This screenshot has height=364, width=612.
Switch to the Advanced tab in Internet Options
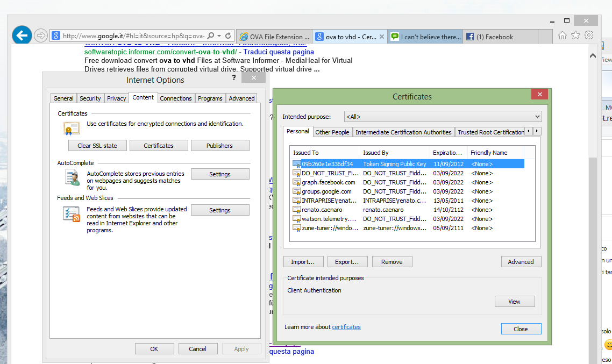241,98
